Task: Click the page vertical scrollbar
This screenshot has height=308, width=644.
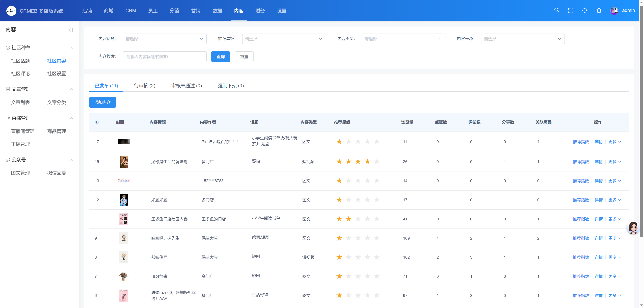Action: click(x=641, y=120)
